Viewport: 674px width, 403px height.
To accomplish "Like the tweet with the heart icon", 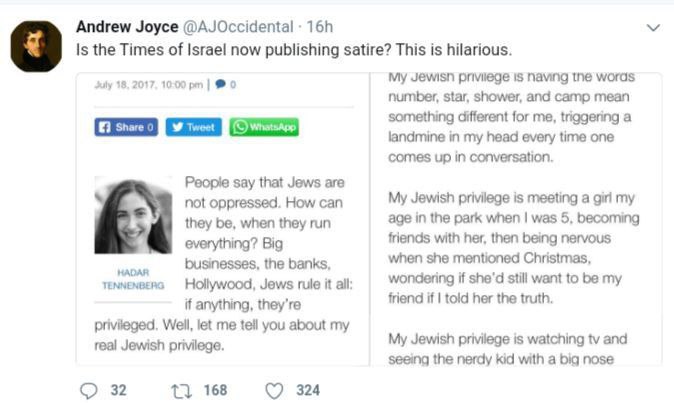I will click(x=274, y=391).
